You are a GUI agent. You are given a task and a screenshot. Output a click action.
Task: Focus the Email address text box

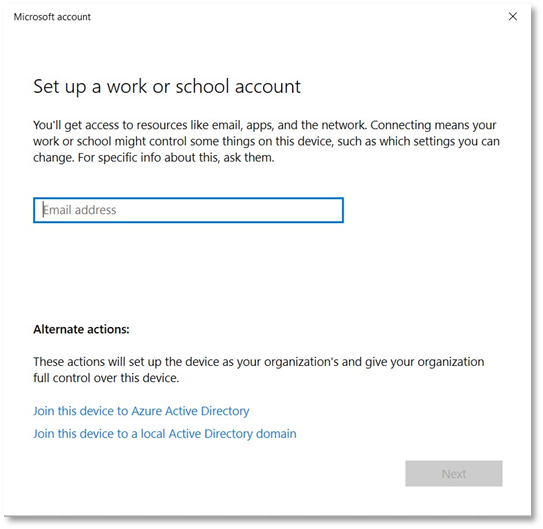click(188, 210)
